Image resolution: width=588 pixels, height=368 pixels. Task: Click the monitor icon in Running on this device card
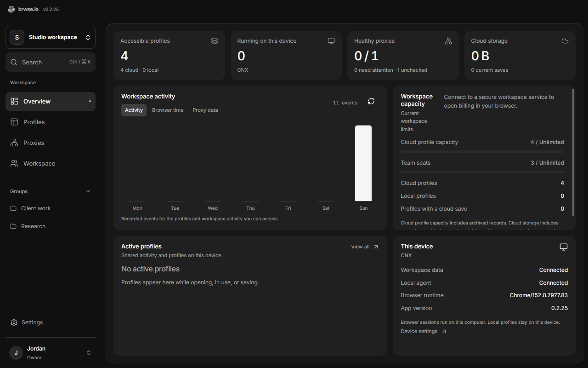[331, 41]
